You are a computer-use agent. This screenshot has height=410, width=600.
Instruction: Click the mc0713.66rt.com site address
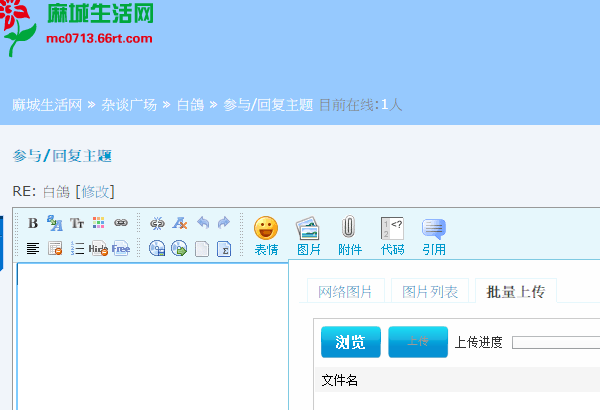pyautogui.click(x=99, y=38)
